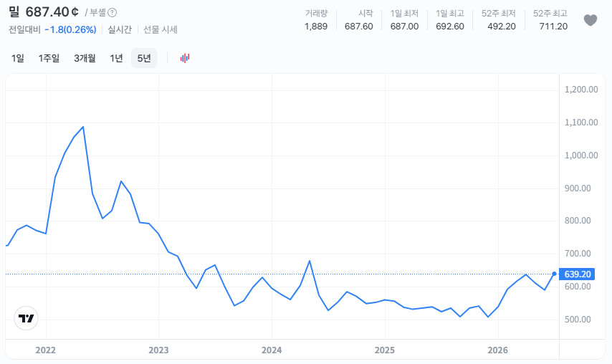The height and width of the screenshot is (364, 612).
Task: Select the 3개월 time range tab
Action: [x=85, y=58]
